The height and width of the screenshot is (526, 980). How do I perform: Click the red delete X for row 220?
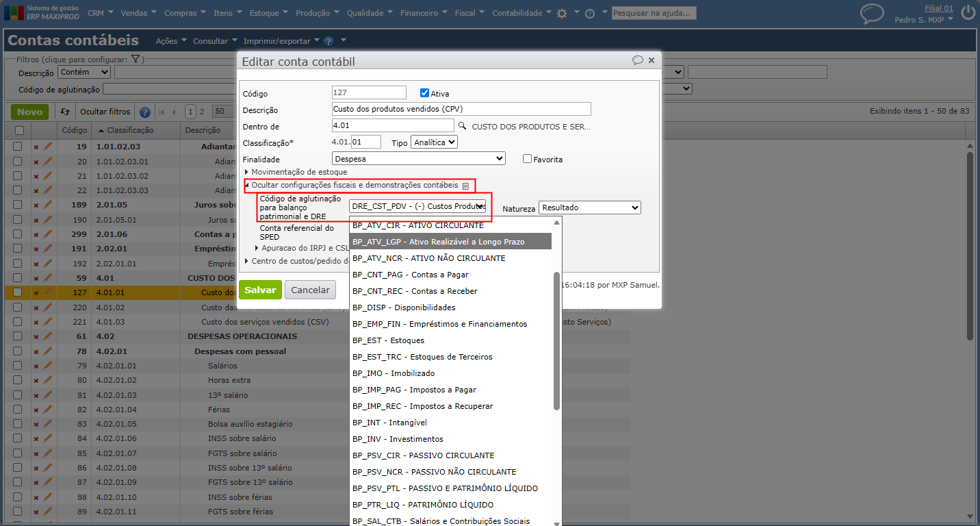point(36,308)
